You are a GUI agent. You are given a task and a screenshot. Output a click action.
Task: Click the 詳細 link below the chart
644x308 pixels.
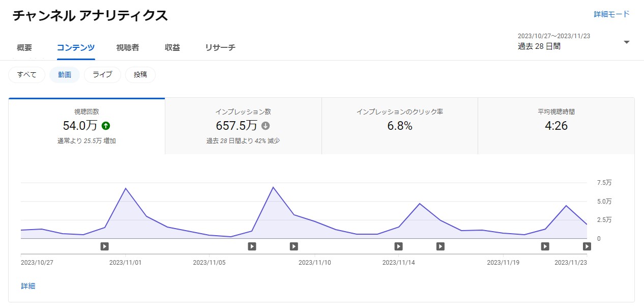28,286
